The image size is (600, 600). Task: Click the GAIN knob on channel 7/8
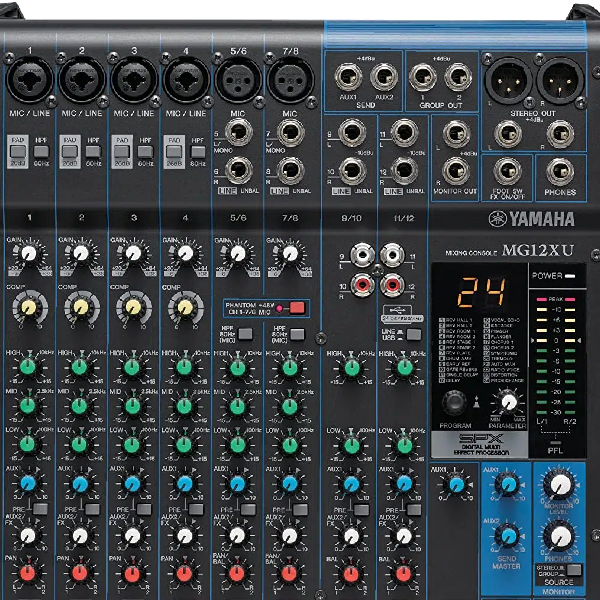[x=290, y=253]
